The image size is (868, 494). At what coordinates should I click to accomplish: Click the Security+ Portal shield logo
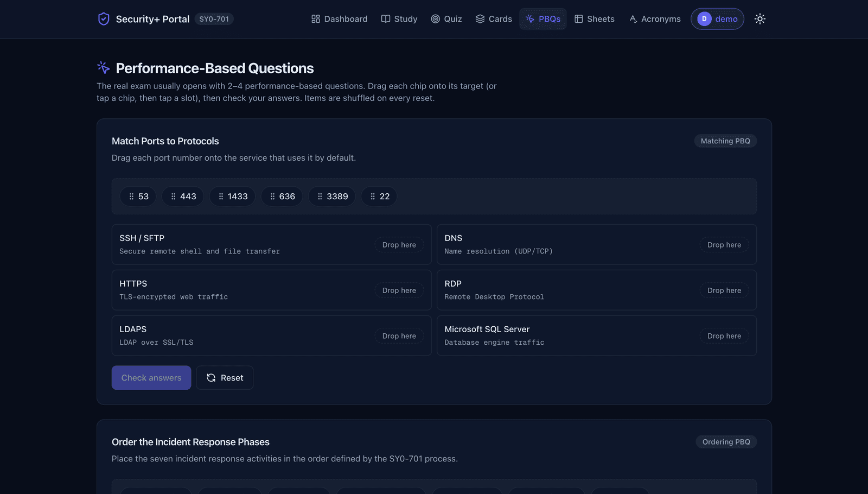point(104,19)
